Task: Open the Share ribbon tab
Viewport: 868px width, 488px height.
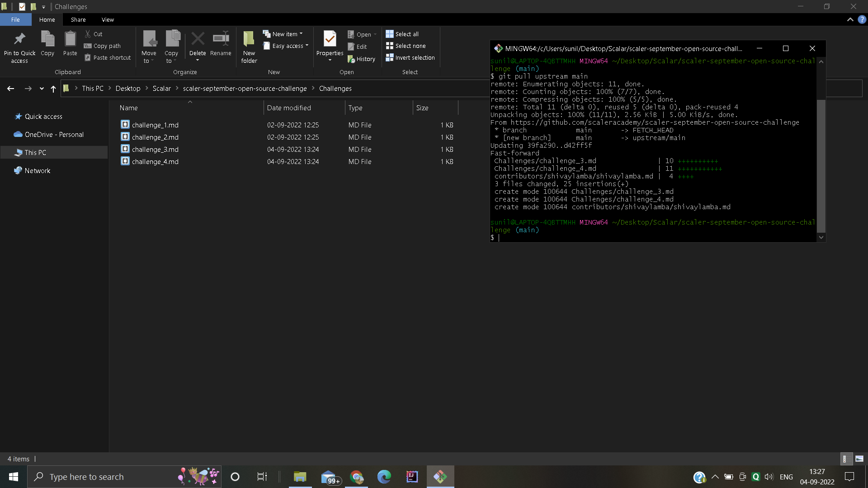Action: 78,19
